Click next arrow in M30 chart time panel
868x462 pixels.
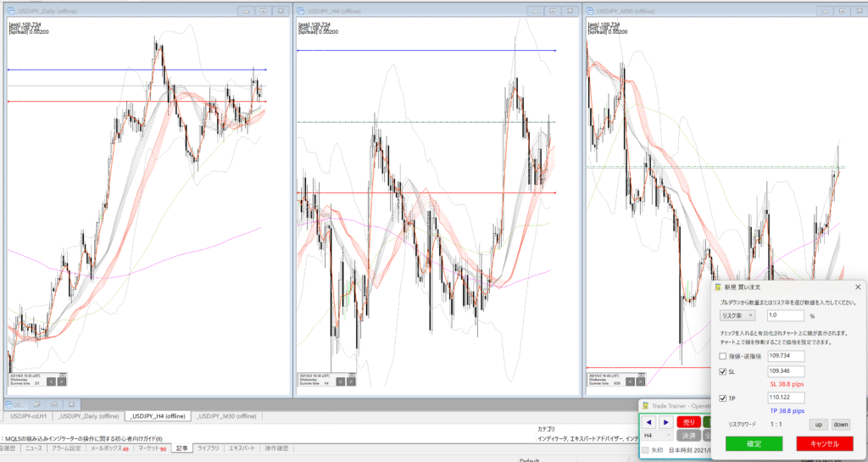click(x=641, y=381)
